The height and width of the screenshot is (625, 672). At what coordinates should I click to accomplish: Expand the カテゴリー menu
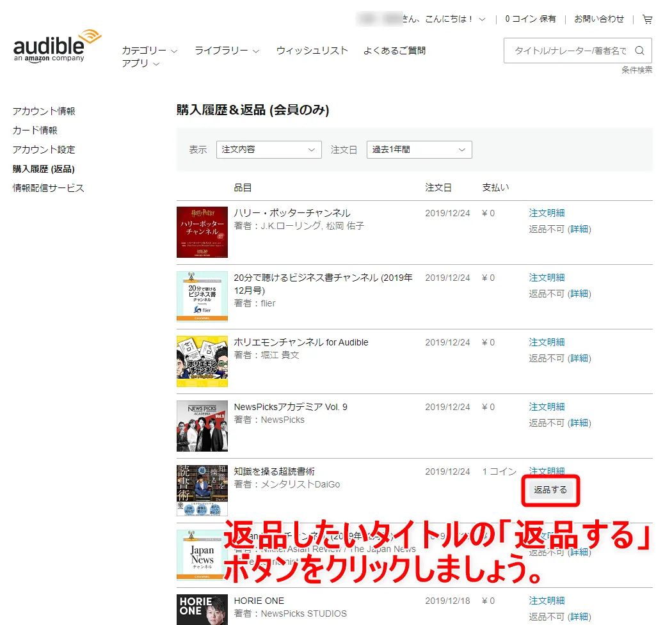(150, 51)
